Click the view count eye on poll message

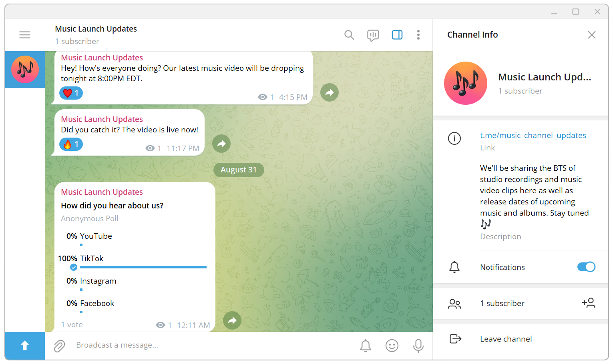161,325
